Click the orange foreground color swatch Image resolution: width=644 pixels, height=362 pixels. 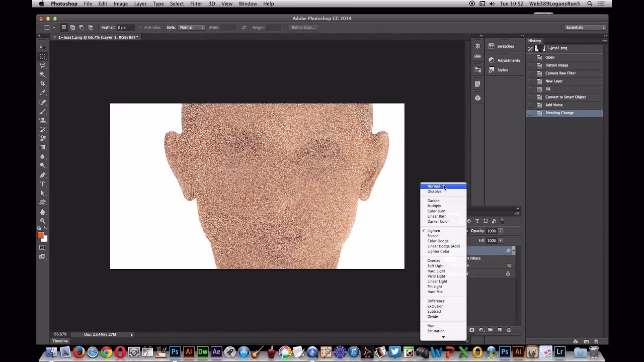42,234
